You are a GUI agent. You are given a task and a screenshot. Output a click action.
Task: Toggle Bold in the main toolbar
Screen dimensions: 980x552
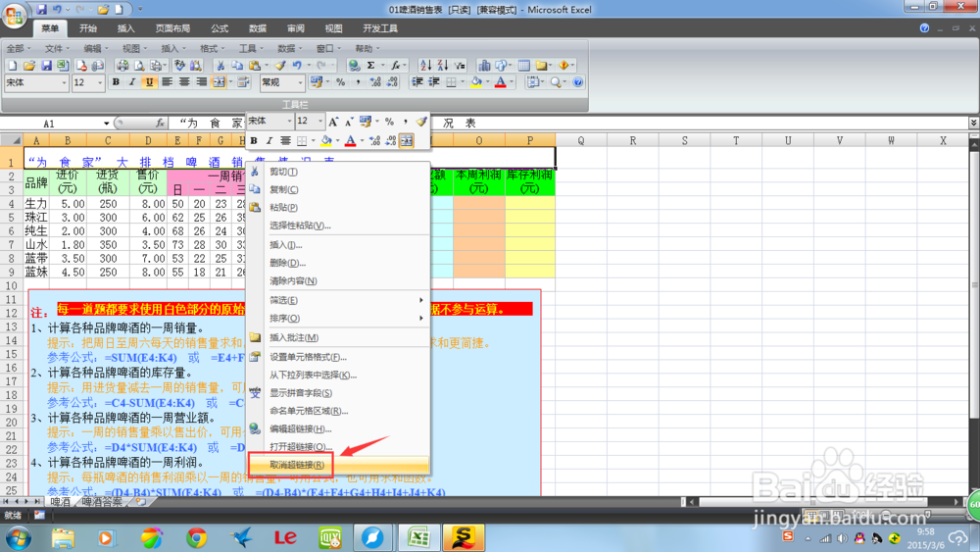(x=116, y=82)
